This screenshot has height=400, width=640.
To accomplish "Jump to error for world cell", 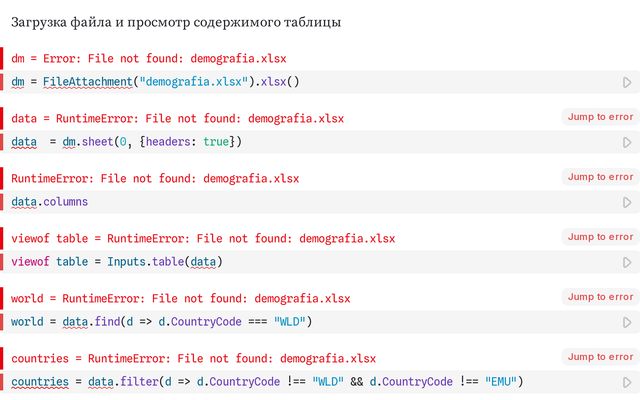I will click(600, 297).
